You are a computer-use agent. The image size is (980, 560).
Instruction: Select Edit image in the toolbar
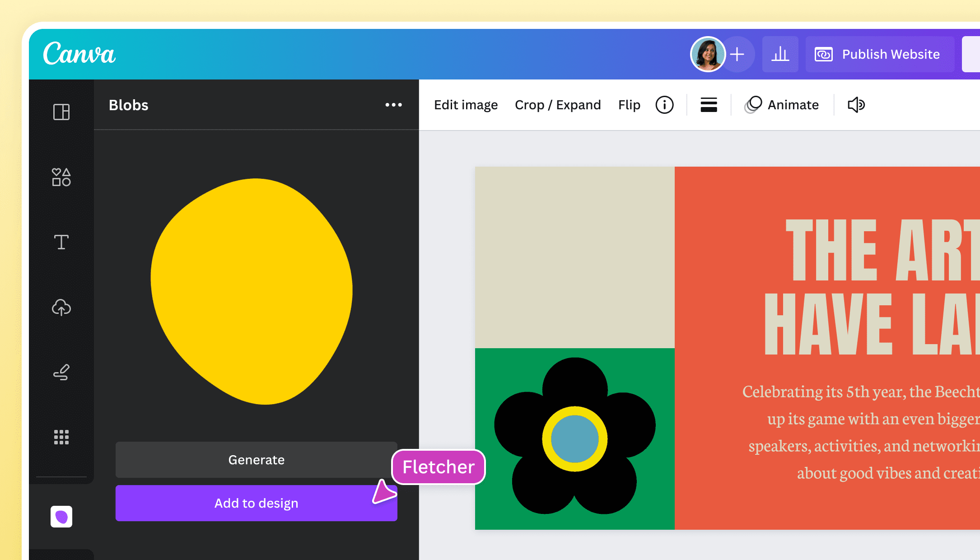pos(466,105)
